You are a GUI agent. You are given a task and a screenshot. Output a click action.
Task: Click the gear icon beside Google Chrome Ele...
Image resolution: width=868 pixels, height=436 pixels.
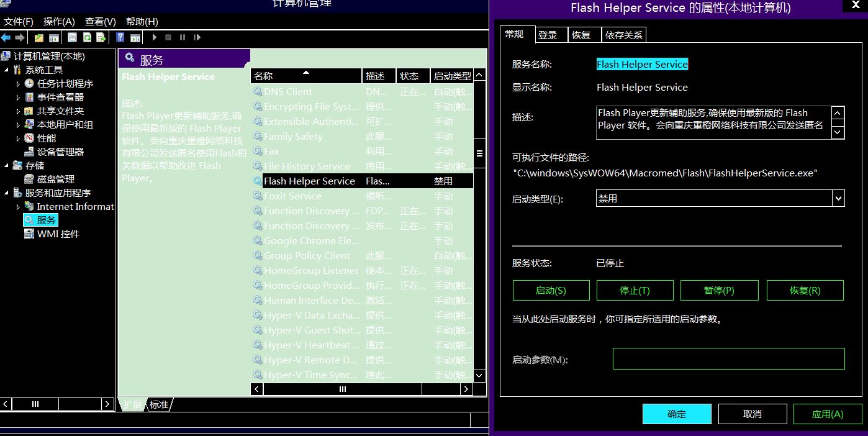pos(258,241)
